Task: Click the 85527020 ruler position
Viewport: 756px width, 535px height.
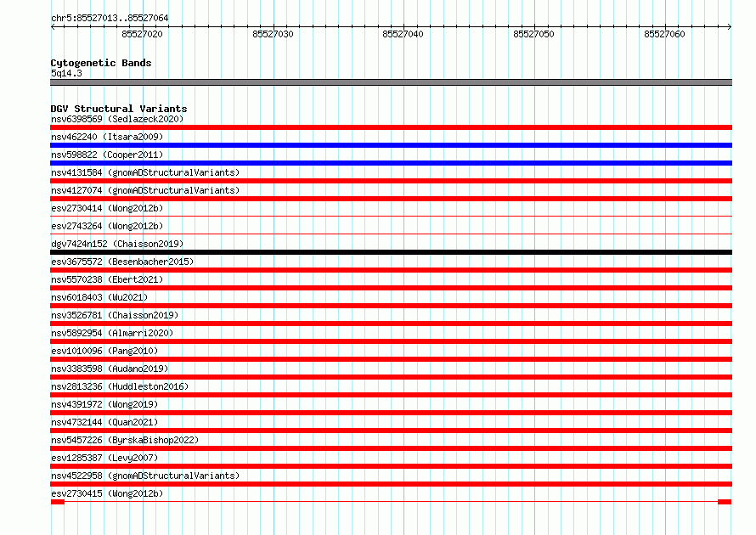Action: point(142,34)
